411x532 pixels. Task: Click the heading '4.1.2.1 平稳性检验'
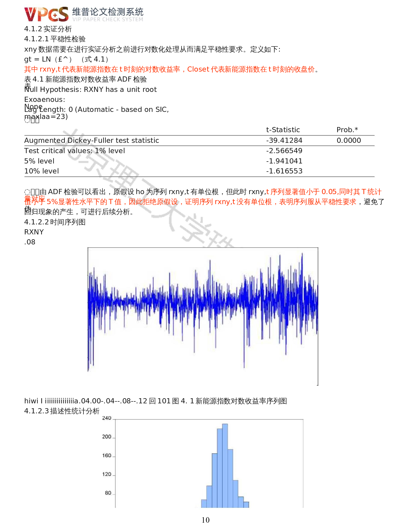(x=55, y=39)
